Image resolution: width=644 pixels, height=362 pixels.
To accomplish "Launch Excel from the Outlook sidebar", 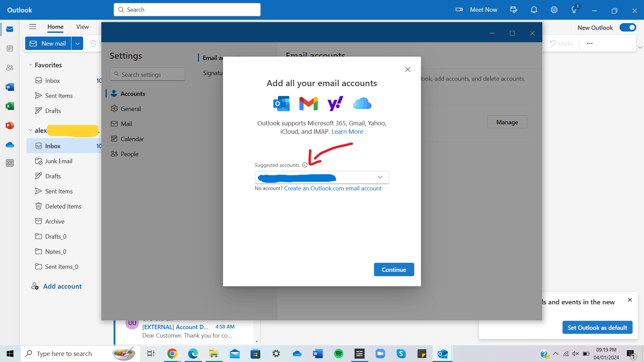I will (10, 106).
